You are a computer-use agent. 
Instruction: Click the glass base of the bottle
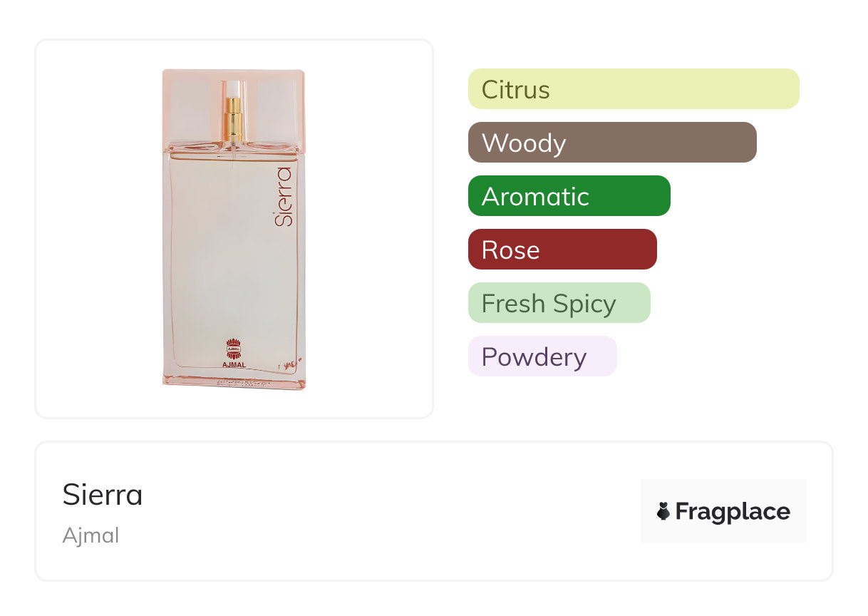(x=234, y=381)
